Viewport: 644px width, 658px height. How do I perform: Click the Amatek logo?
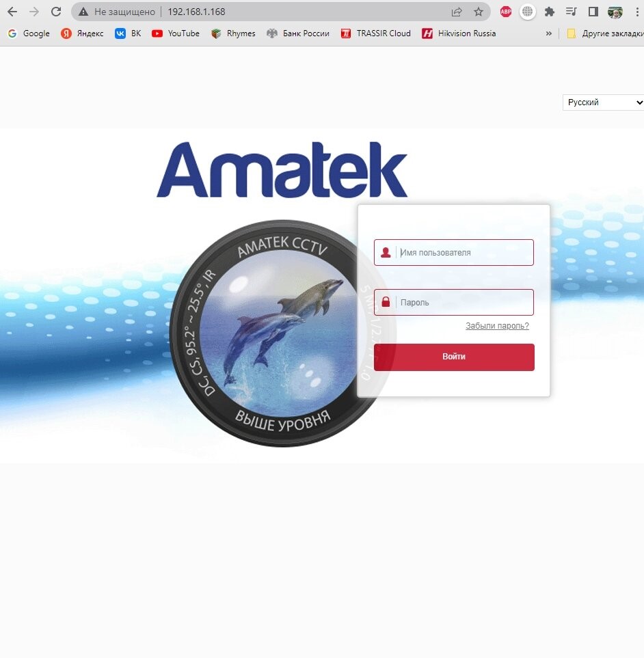point(282,169)
